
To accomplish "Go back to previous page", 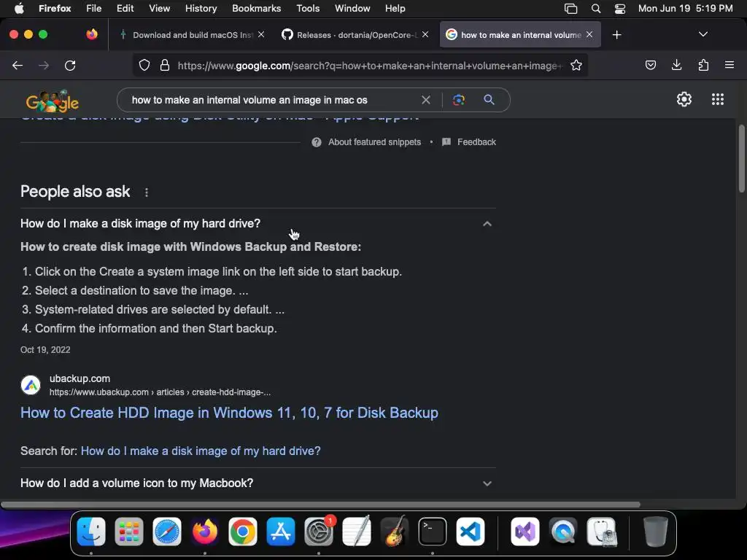I will 18,65.
